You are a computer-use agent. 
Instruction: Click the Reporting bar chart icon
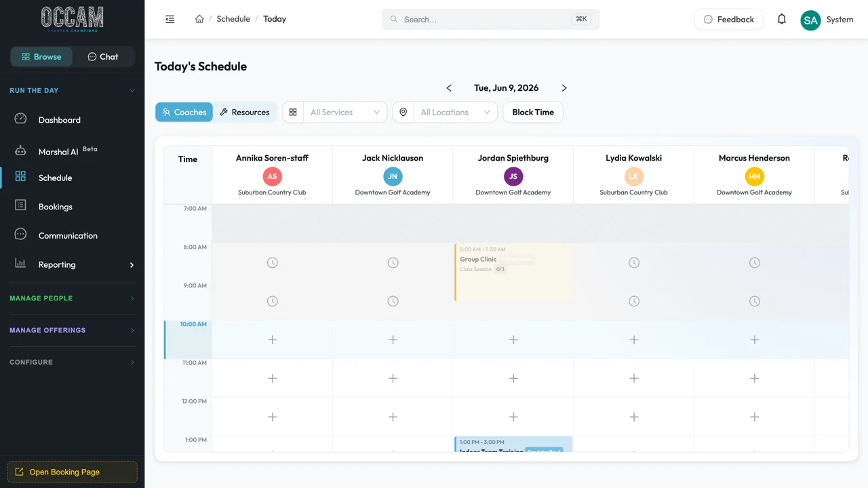[x=20, y=263]
